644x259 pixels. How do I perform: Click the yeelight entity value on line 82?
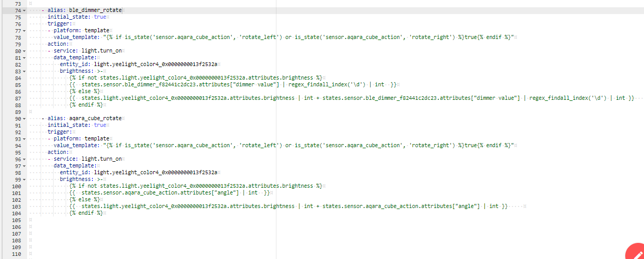156,64
